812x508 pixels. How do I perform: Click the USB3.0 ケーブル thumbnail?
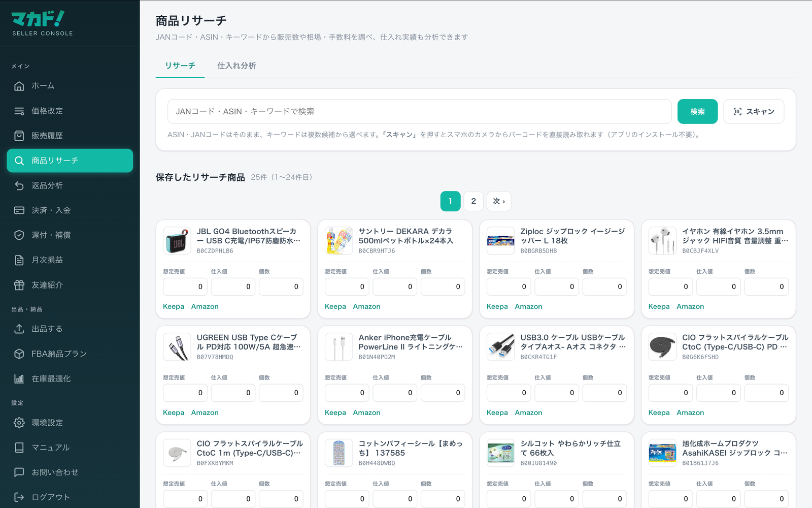[x=501, y=347]
